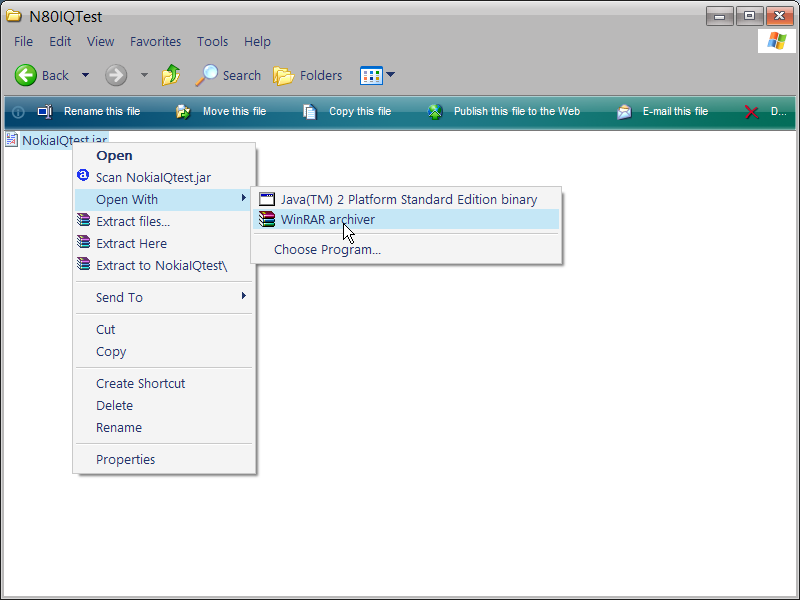Open with Java(TM) 2 Platform Standard Edition binary
The height and width of the screenshot is (600, 800).
(409, 199)
